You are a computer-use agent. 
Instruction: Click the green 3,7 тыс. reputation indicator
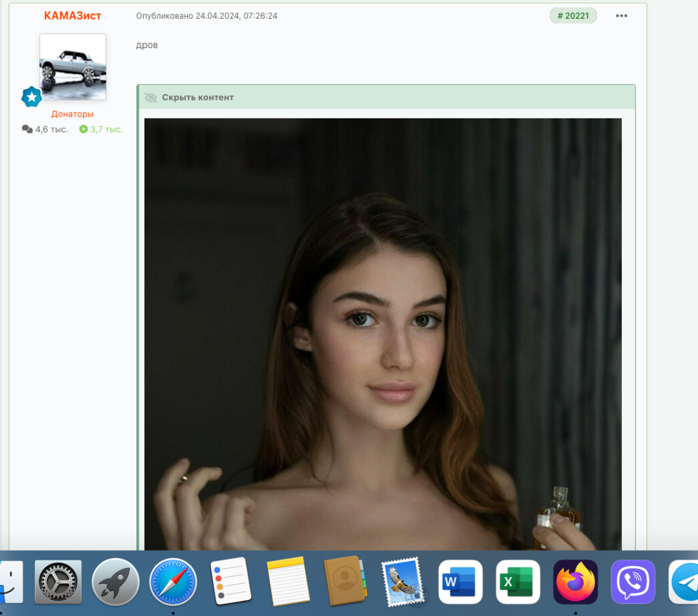coord(101,130)
